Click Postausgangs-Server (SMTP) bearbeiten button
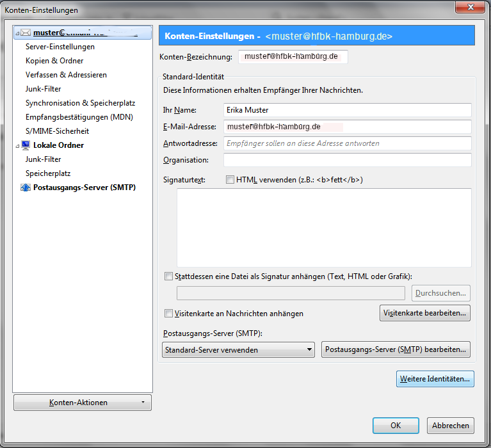 (x=396, y=349)
